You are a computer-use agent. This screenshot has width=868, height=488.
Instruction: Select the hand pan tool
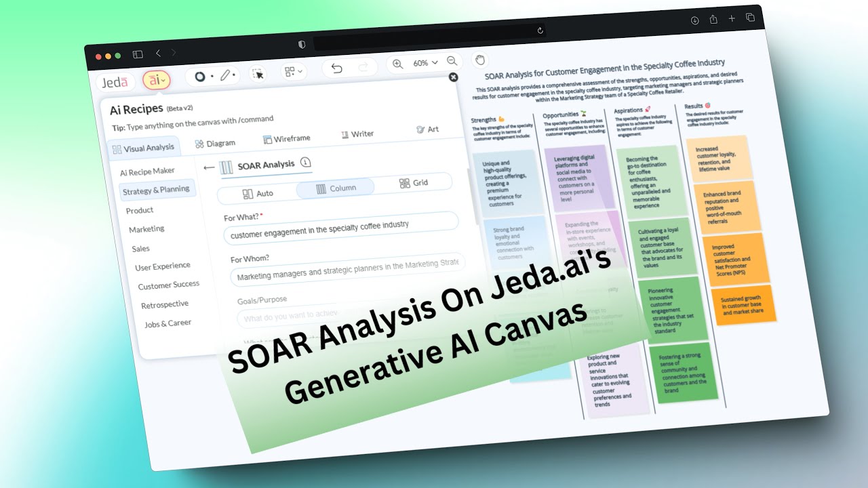tap(480, 59)
